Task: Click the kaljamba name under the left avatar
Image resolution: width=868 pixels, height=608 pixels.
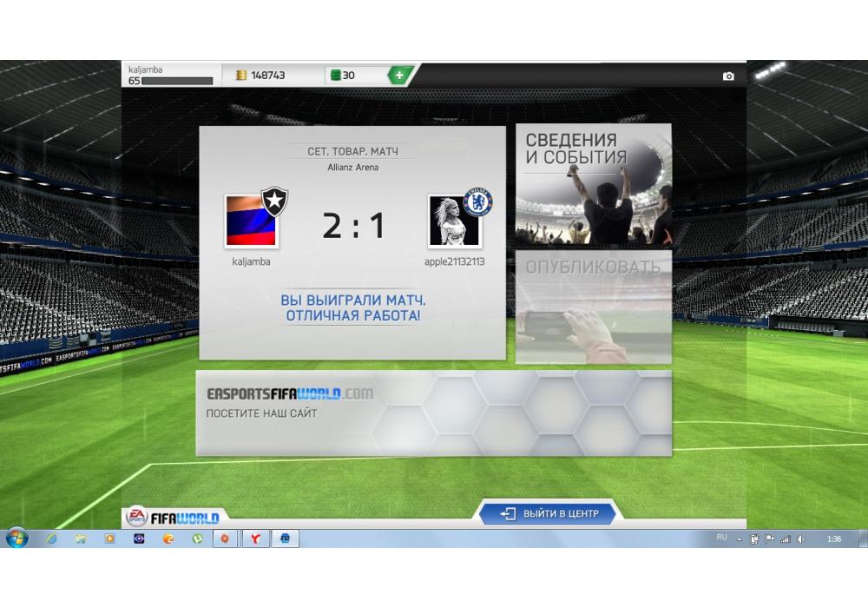Action: [x=251, y=261]
